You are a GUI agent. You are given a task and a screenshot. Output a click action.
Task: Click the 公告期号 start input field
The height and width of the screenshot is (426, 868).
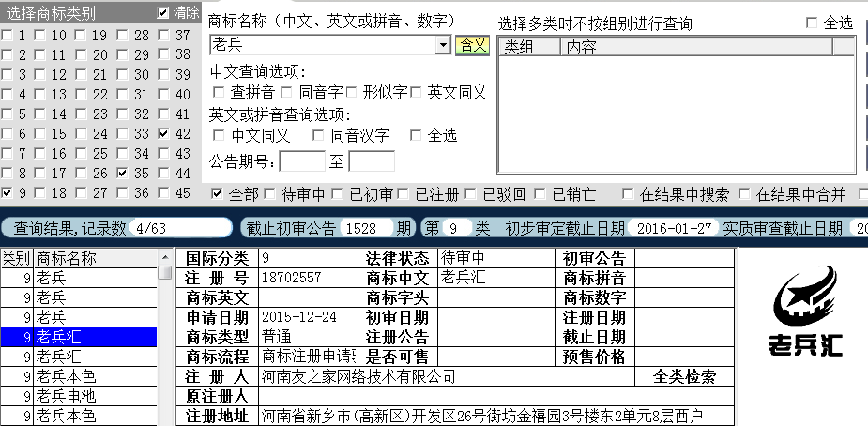pos(302,161)
